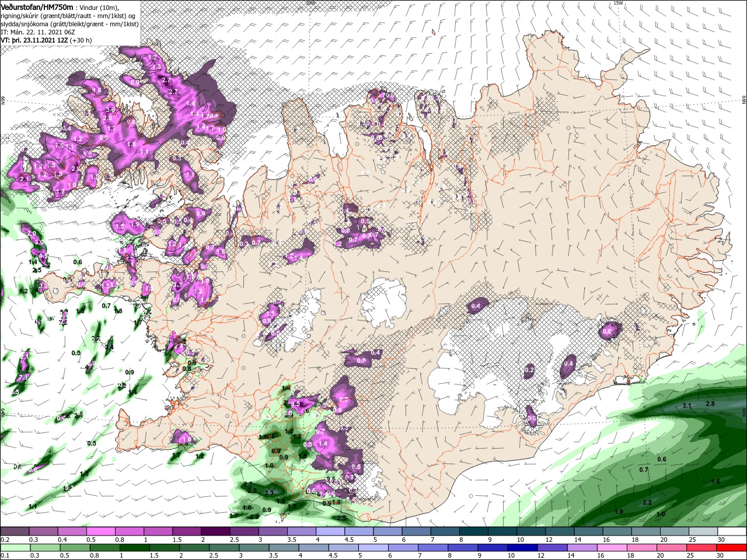Pick upper legend swatch between 1 and 1.5
This screenshot has width=747, height=560.
[x=158, y=531]
